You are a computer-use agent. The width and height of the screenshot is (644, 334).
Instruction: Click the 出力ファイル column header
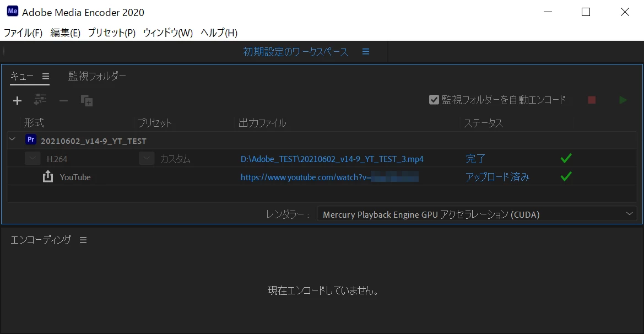click(x=262, y=123)
